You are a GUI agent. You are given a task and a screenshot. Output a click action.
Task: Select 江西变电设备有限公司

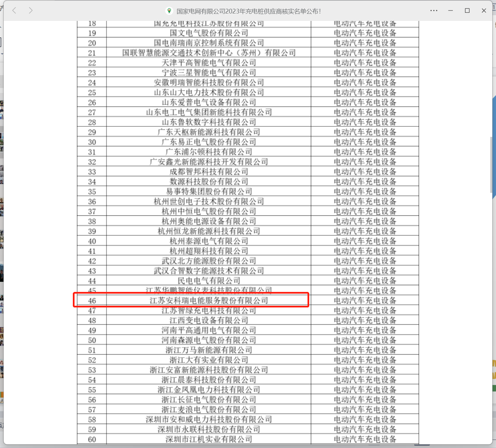coord(209,320)
